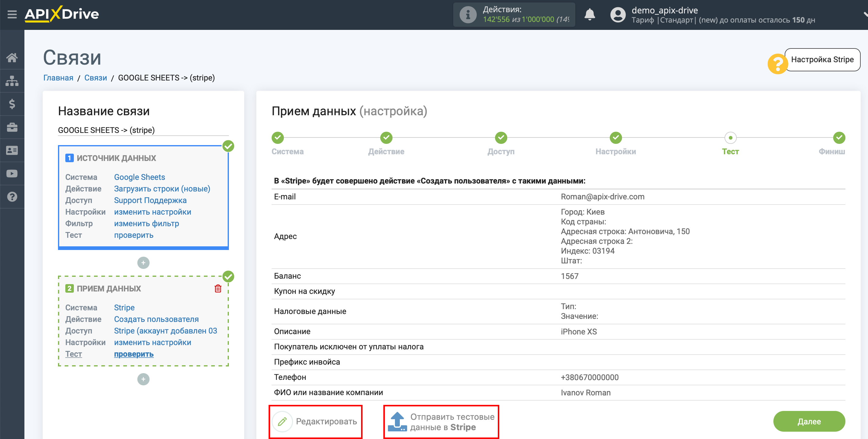Viewport: 868px width, 439px height.
Task: Open the briefcase sidebar icon
Action: click(12, 127)
